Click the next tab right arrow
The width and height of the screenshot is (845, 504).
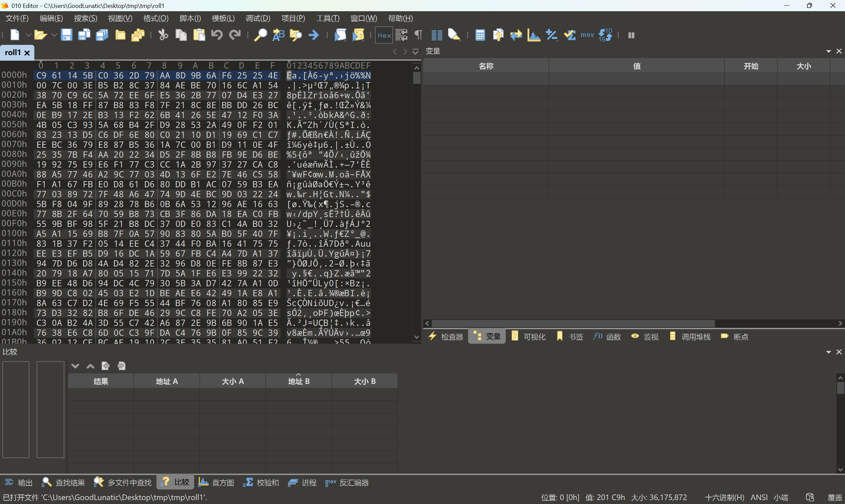(x=405, y=52)
